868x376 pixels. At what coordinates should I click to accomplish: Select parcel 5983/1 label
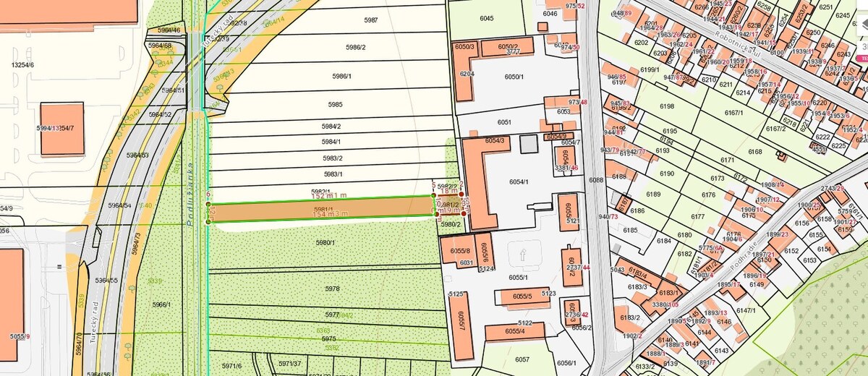coord(333,174)
